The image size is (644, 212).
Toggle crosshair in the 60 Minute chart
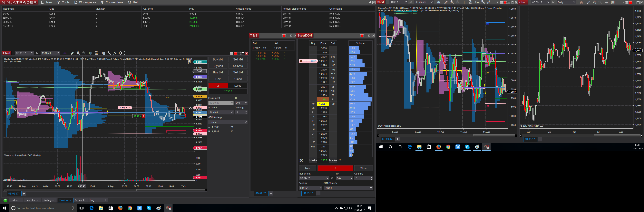coord(464,2)
